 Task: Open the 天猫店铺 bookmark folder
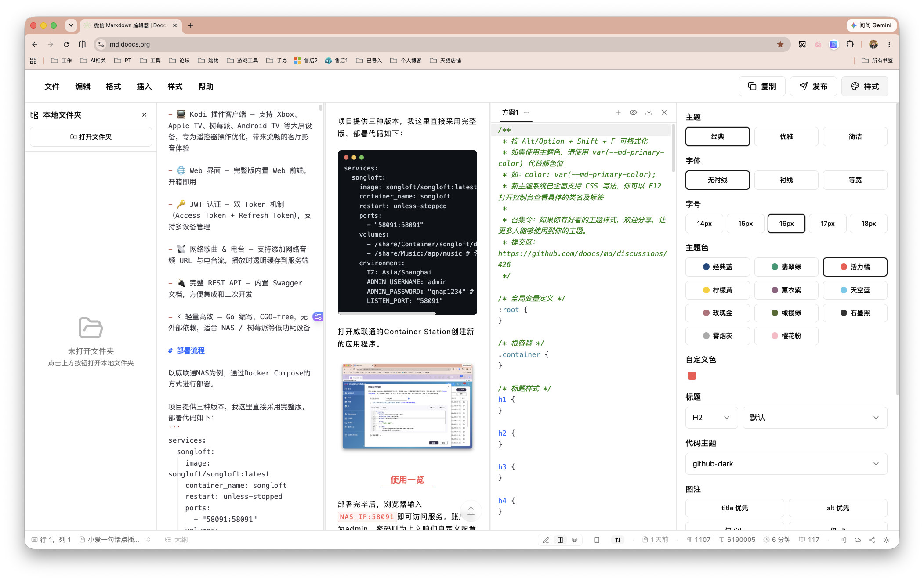[x=446, y=61]
